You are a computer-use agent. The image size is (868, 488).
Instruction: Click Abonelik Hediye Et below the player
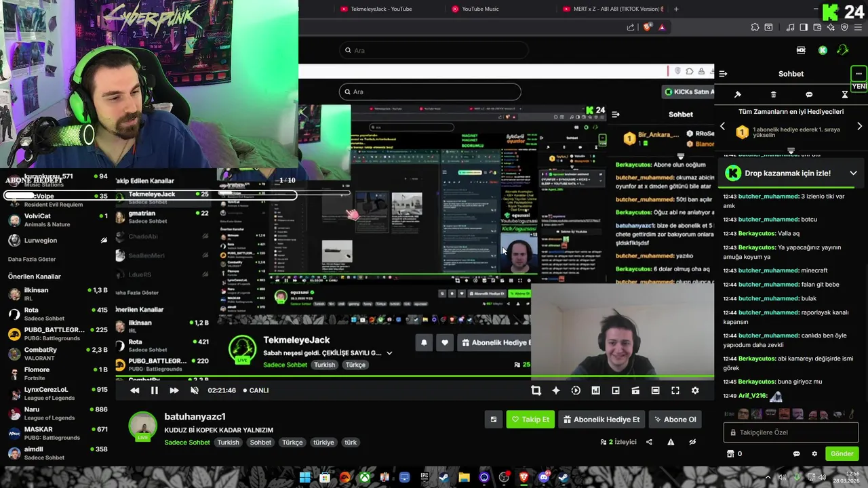point(601,420)
